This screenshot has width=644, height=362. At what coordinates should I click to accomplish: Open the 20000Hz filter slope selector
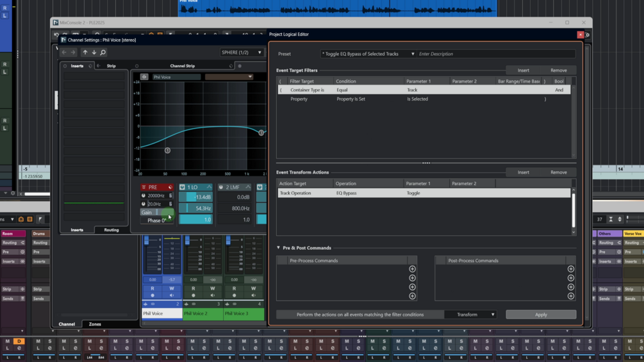click(170, 196)
